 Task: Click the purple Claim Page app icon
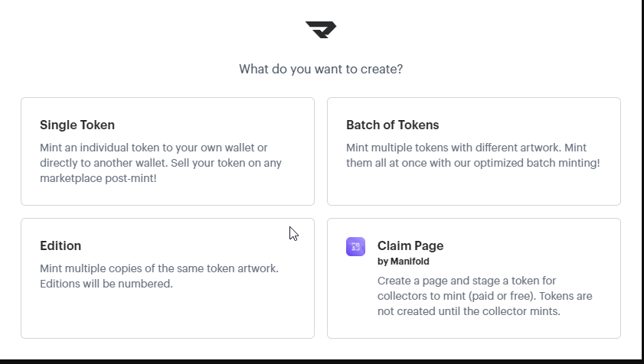(355, 246)
